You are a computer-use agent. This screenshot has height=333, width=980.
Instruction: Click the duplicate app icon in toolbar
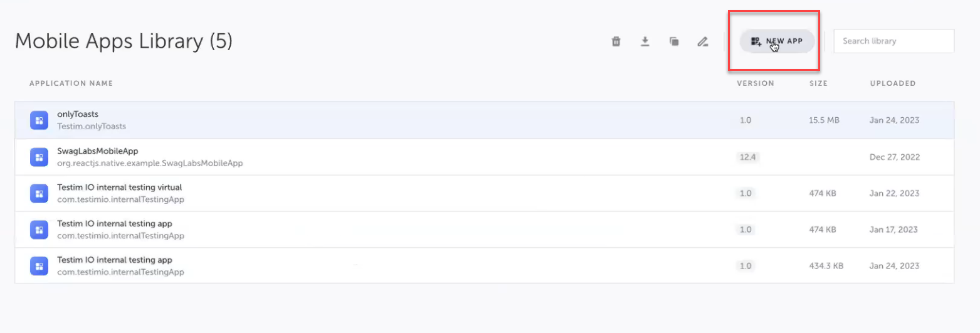tap(674, 41)
